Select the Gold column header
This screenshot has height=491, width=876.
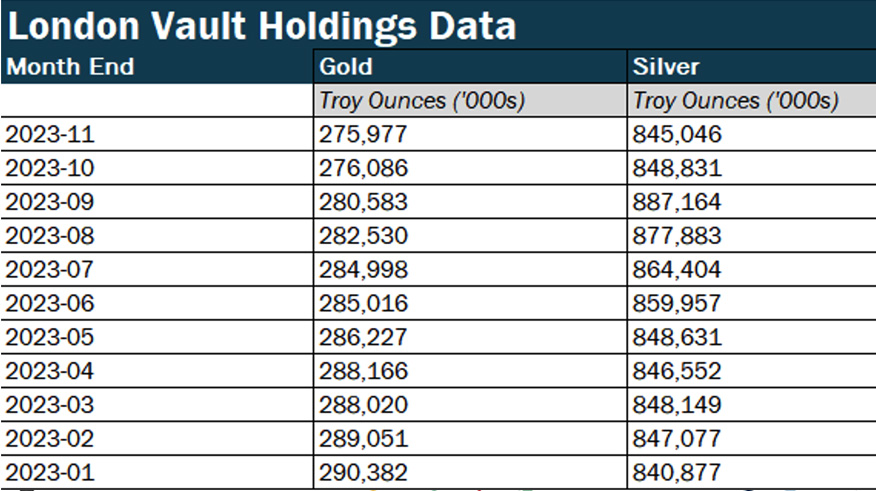346,67
